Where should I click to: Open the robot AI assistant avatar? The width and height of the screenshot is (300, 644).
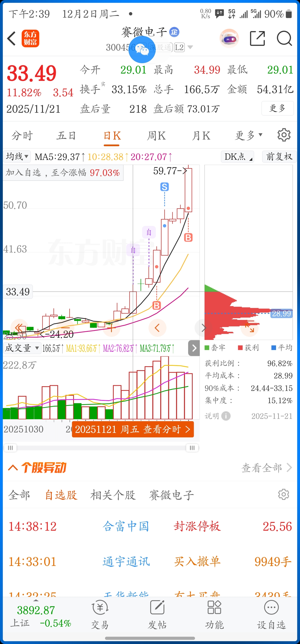tap(229, 38)
